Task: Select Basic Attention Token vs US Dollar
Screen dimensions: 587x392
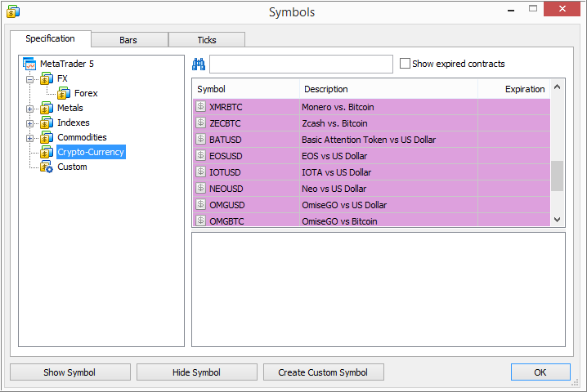Action: click(x=369, y=140)
